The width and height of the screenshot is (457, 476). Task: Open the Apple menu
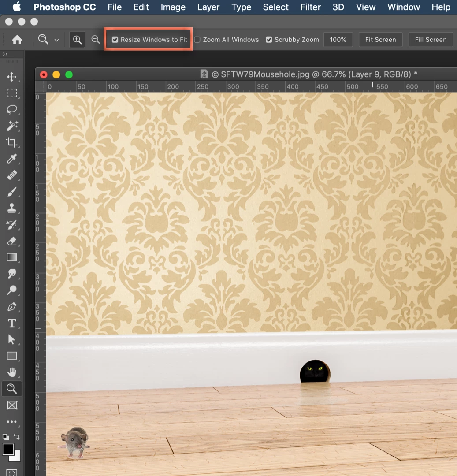[17, 7]
